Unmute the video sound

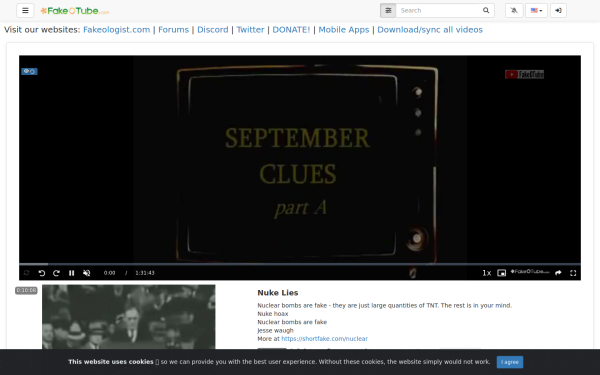[87, 273]
